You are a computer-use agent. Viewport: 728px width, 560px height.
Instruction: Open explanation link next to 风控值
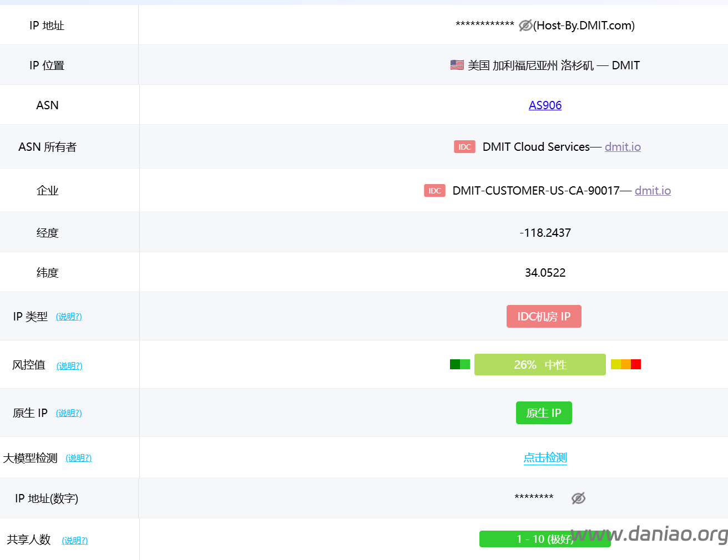(69, 366)
